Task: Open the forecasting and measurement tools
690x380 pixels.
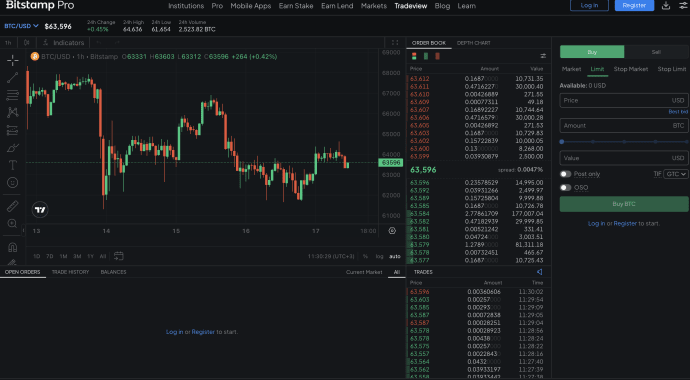Action: 13,130
